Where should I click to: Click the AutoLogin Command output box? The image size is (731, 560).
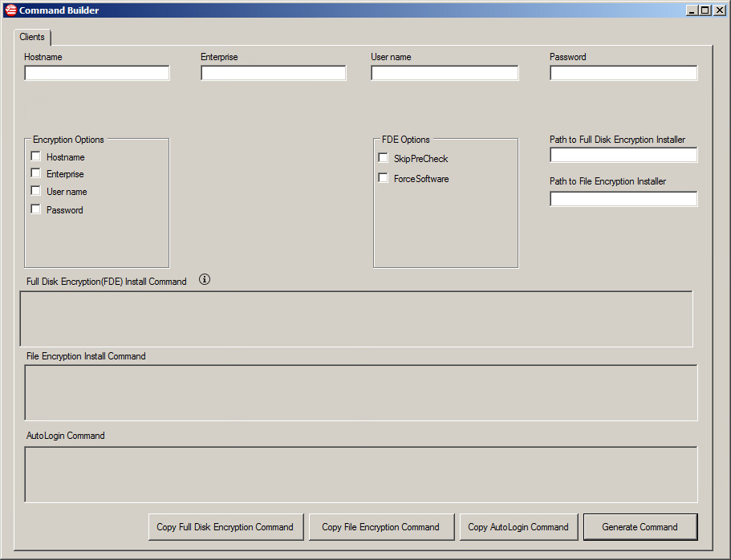coord(361,474)
